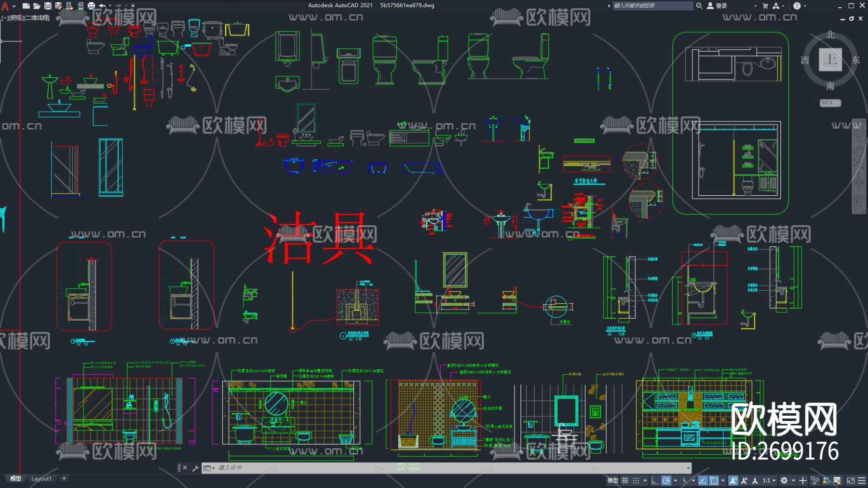Open the object snap settings dropdown arrow
The width and height of the screenshot is (868, 488).
pos(722,480)
